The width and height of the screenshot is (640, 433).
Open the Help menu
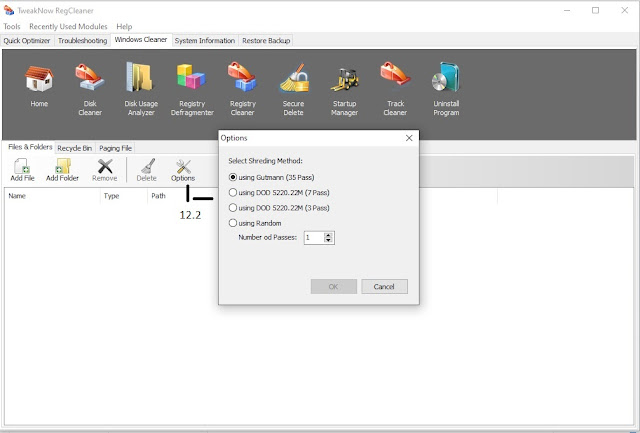tap(124, 27)
